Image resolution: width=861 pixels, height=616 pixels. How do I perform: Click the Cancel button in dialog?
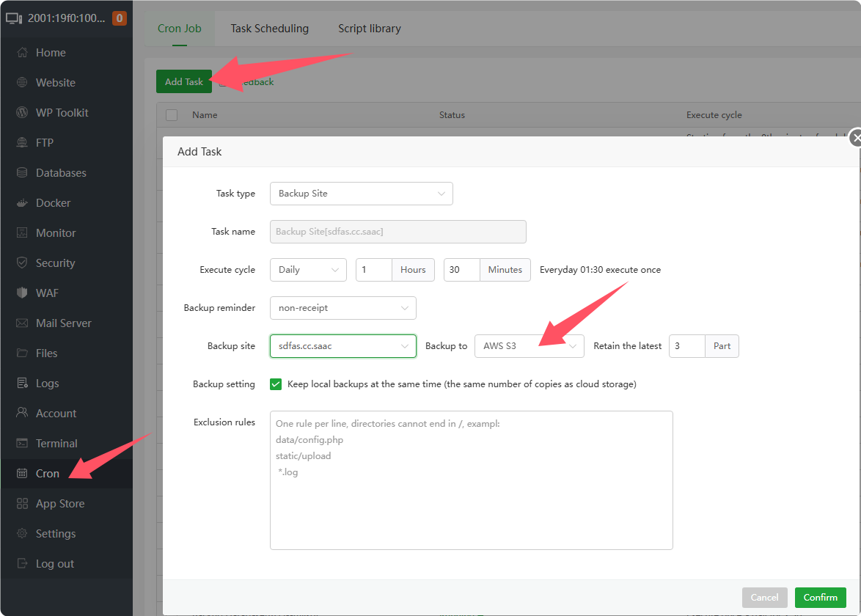tap(764, 598)
